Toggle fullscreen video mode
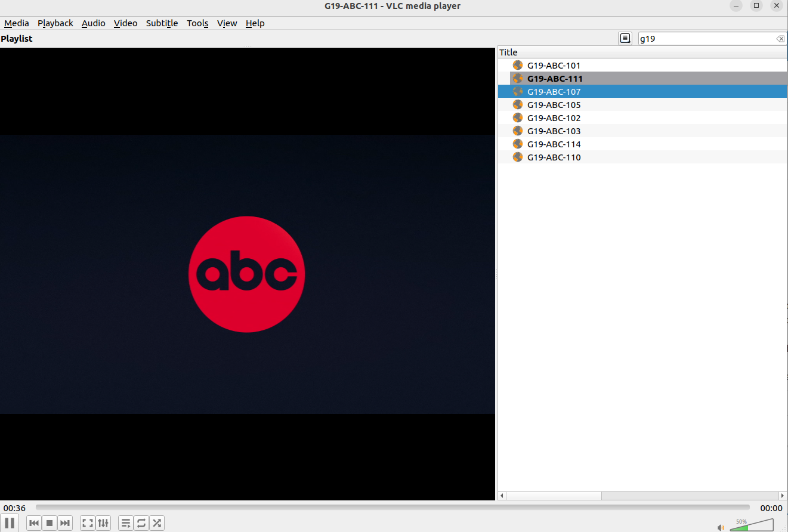The height and width of the screenshot is (532, 788). [x=88, y=523]
